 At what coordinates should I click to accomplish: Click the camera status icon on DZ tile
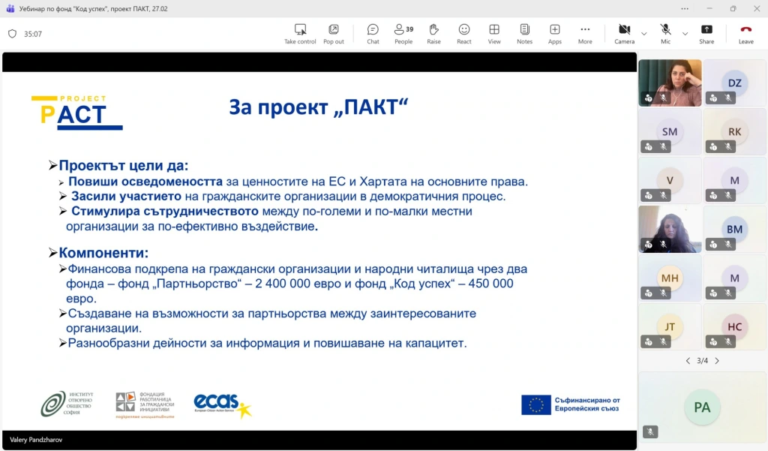tap(713, 98)
